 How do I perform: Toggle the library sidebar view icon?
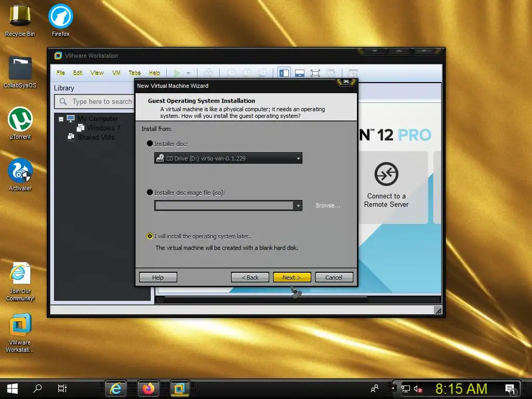coord(284,73)
